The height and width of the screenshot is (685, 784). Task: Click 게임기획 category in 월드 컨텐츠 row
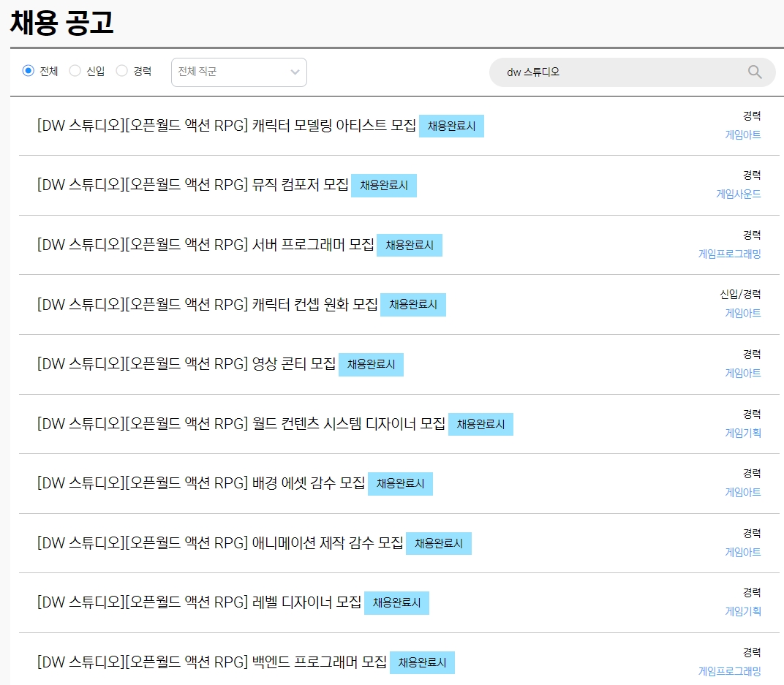743,434
